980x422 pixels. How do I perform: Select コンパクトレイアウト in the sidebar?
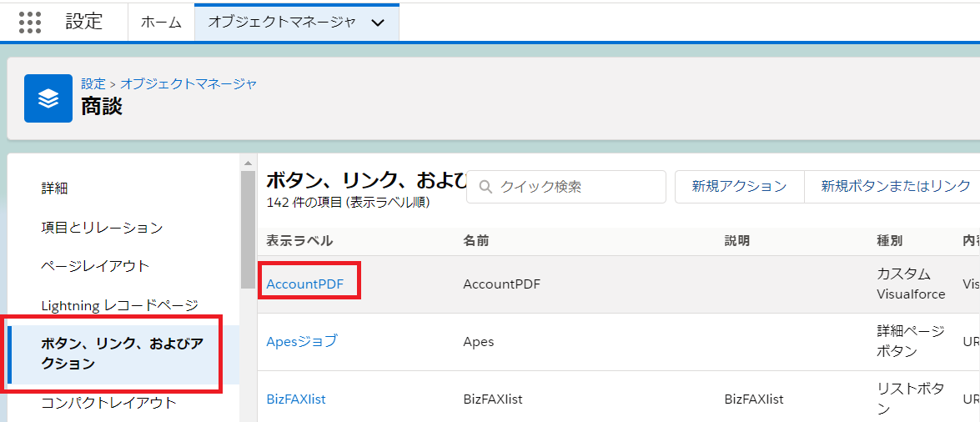108,403
